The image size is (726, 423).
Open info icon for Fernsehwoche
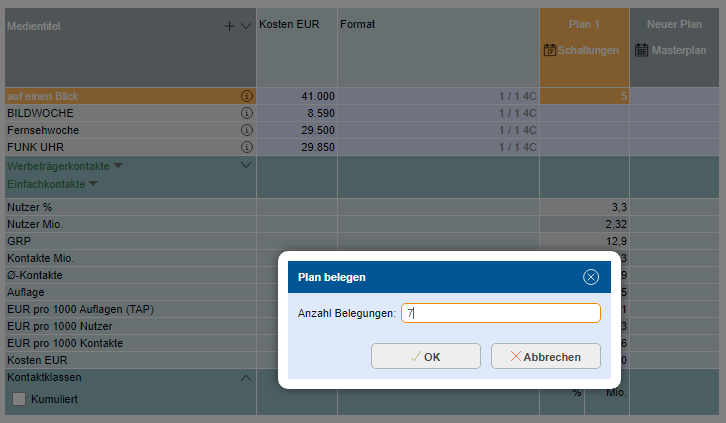tap(247, 130)
